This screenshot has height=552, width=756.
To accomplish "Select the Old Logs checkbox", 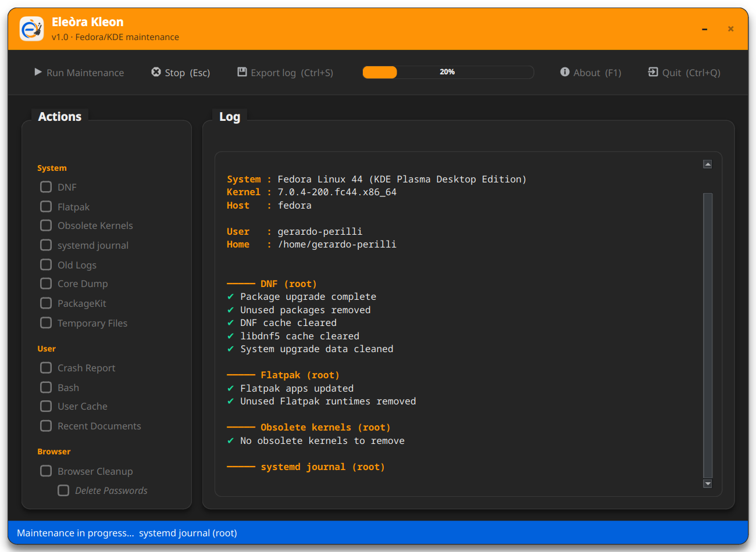I will [x=46, y=265].
